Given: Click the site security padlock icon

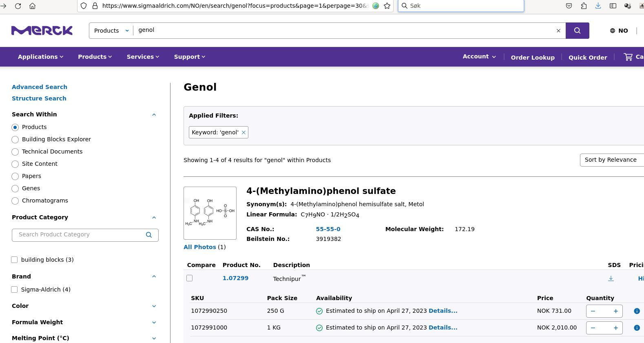Looking at the screenshot, I should (x=95, y=6).
